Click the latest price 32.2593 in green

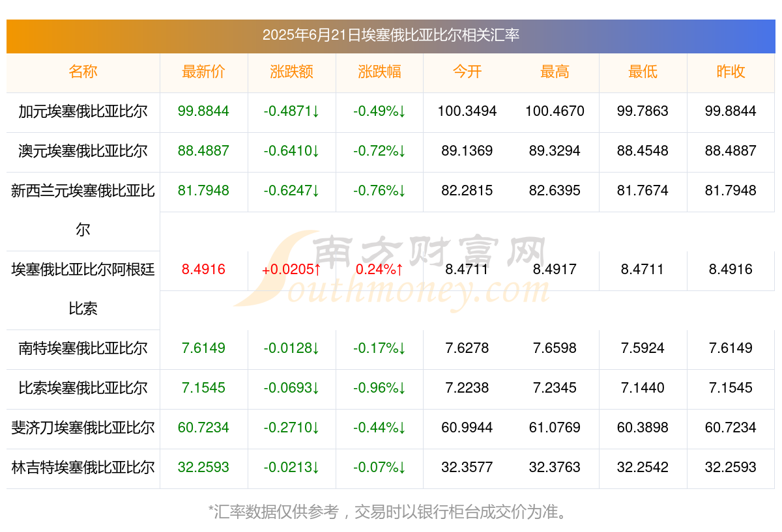(x=203, y=468)
